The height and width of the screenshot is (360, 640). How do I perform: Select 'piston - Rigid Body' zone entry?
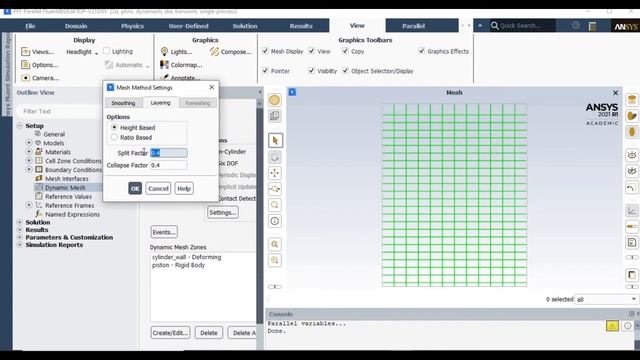[x=179, y=265]
